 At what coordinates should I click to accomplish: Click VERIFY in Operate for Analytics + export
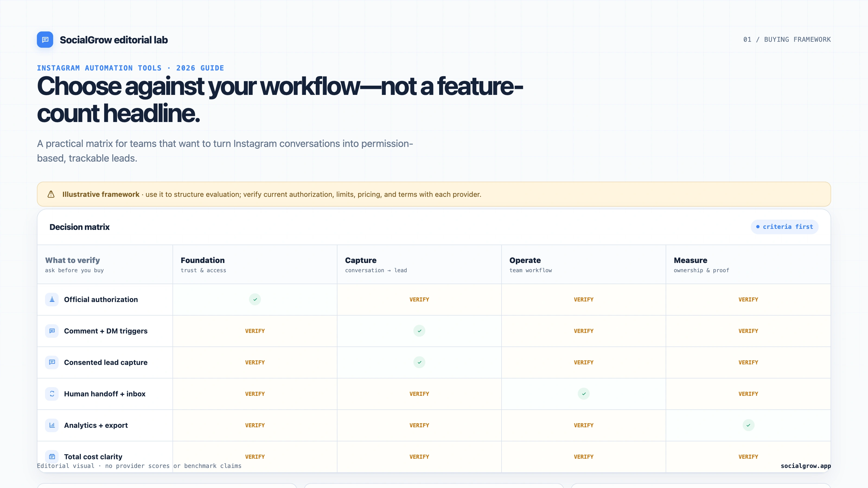pos(584,425)
